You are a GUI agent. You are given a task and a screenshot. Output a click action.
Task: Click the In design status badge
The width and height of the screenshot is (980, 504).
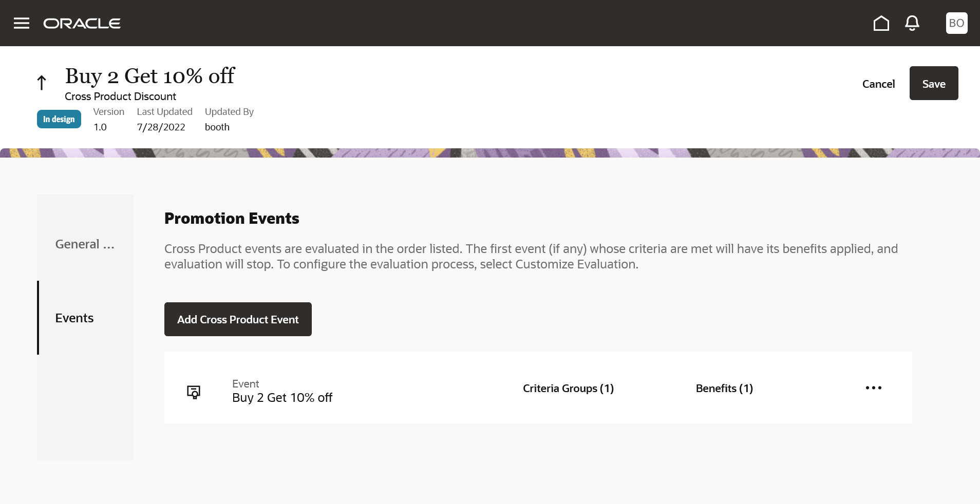click(59, 119)
